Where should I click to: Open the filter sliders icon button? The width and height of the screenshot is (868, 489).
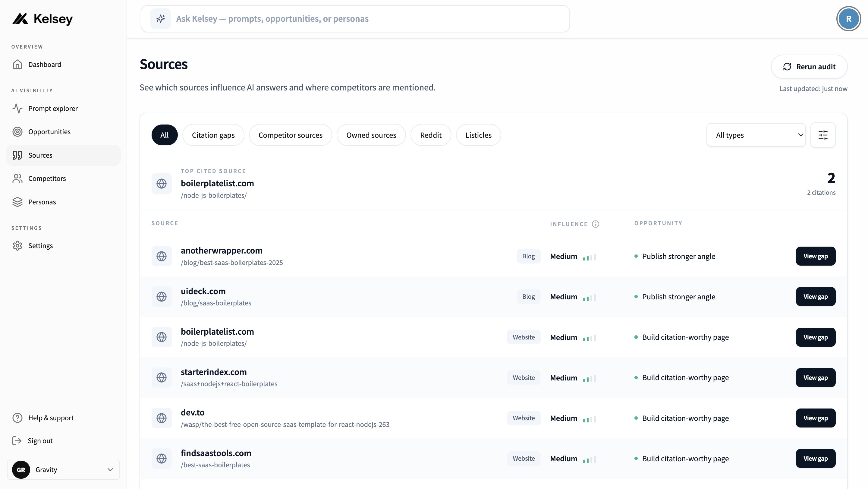coord(823,135)
